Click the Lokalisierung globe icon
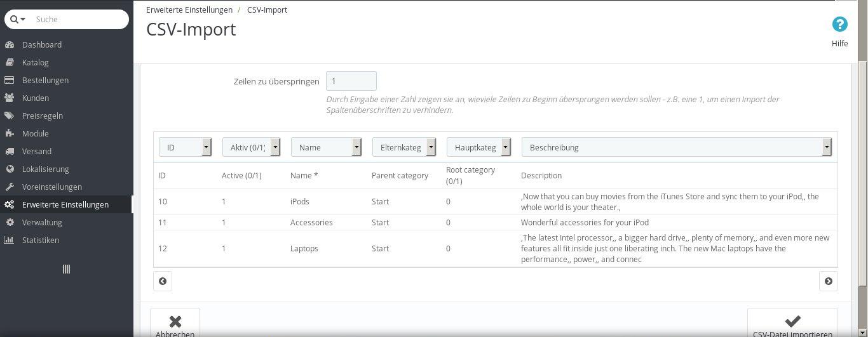868x337 pixels. (x=10, y=169)
